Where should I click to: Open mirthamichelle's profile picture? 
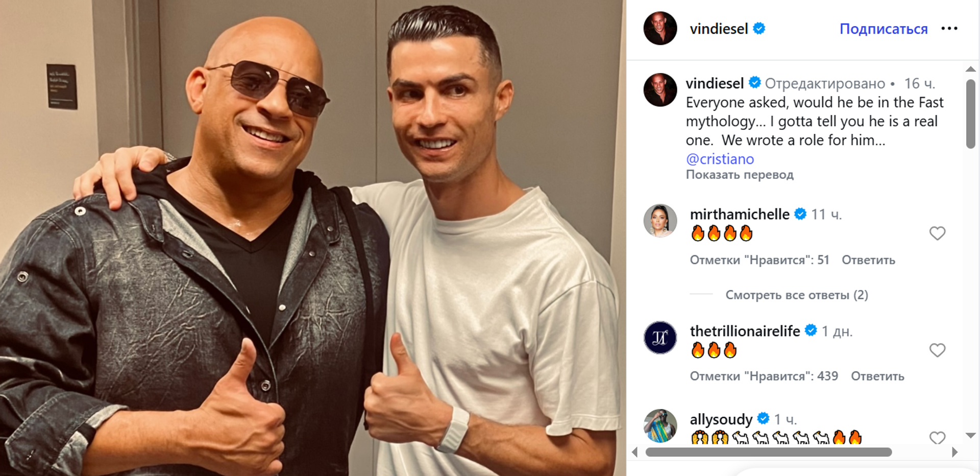pos(660,221)
